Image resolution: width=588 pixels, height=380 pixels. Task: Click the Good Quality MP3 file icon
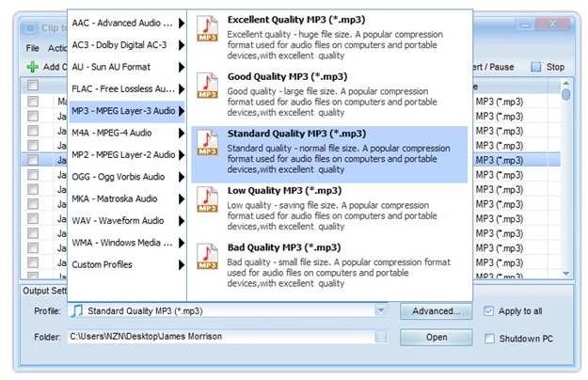click(207, 86)
